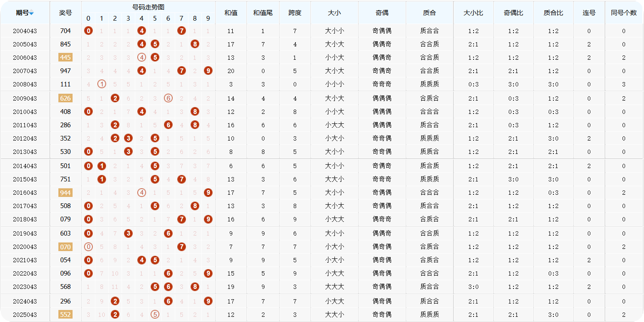Click period number 2025043
Viewport: 644px width, 322px height.
[x=25, y=315]
